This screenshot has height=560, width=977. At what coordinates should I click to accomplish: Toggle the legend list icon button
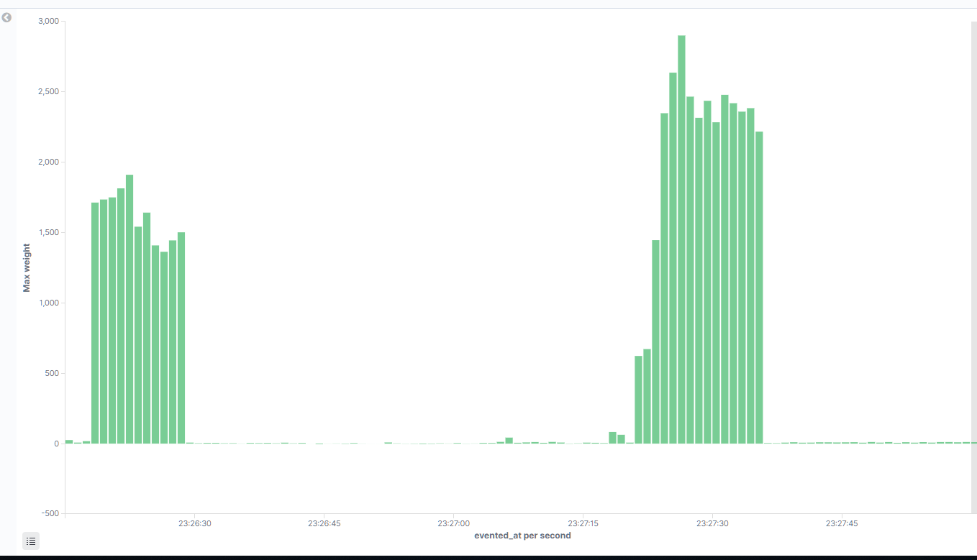pyautogui.click(x=31, y=541)
